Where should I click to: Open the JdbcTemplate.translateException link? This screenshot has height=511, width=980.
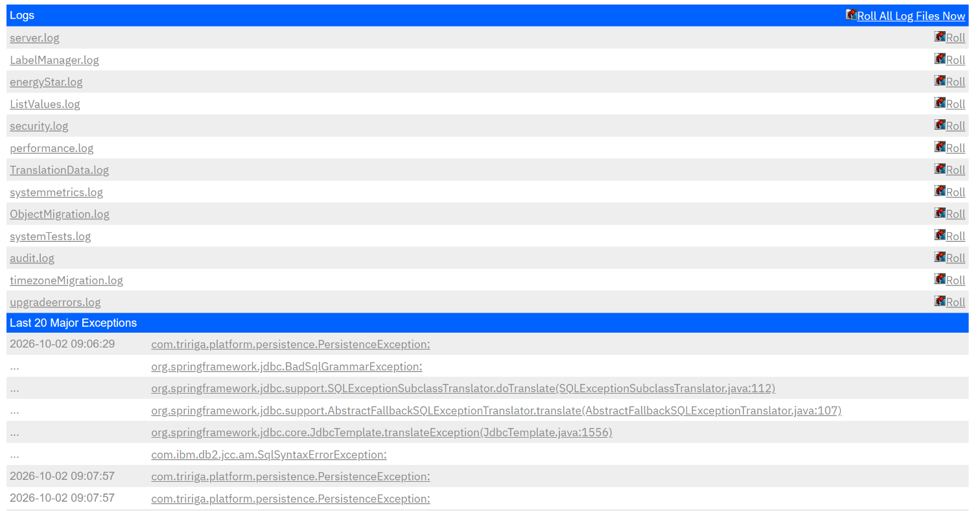(x=382, y=433)
